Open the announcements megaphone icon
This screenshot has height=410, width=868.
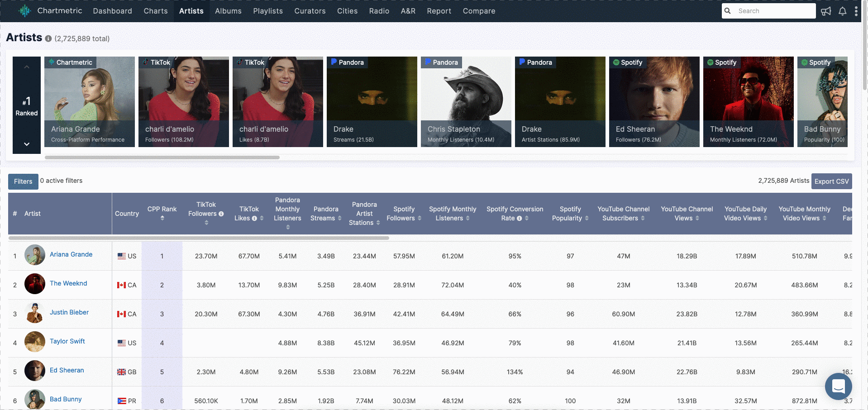[826, 11]
